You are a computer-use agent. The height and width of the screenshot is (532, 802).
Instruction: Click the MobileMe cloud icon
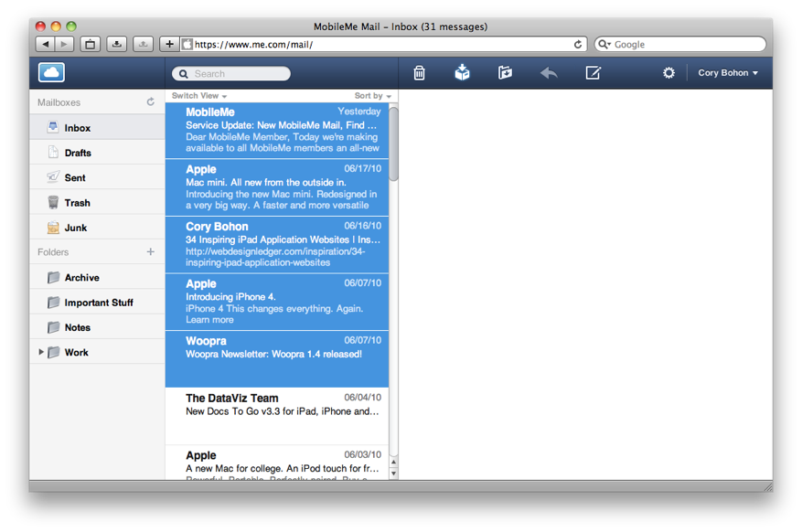point(51,72)
